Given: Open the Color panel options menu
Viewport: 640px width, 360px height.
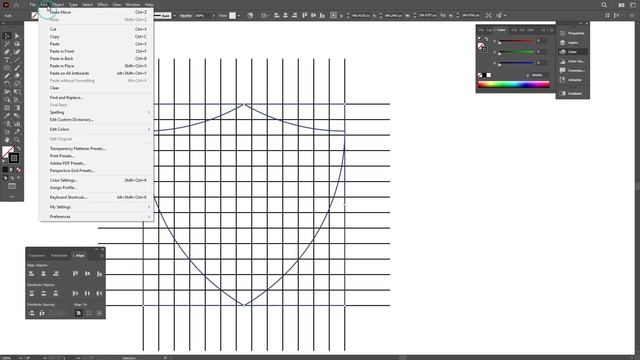Looking at the screenshot, I should click(551, 30).
